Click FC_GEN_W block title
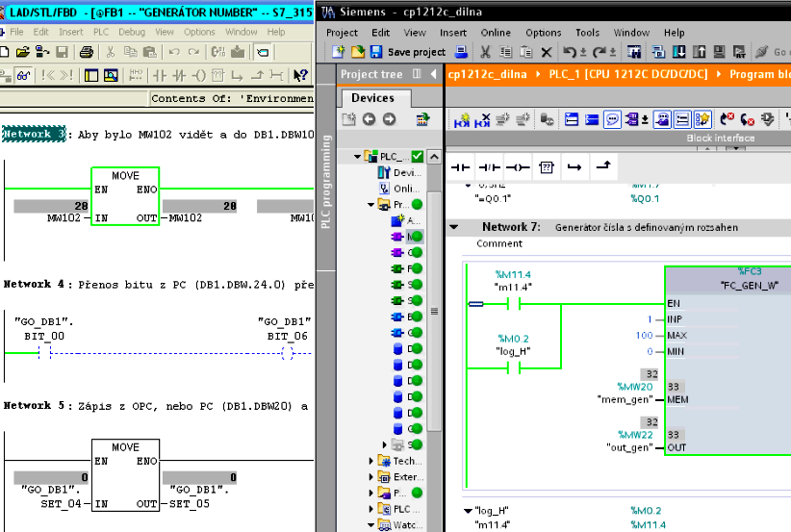791x532 pixels. tap(750, 286)
